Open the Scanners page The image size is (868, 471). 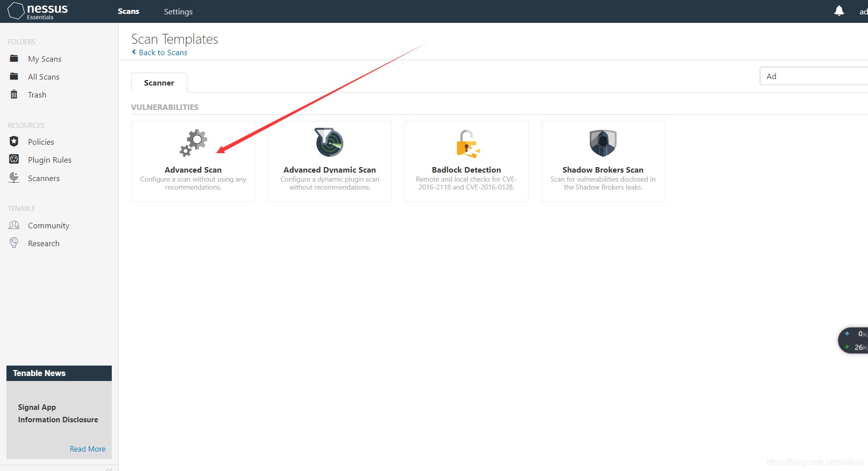pyautogui.click(x=44, y=178)
